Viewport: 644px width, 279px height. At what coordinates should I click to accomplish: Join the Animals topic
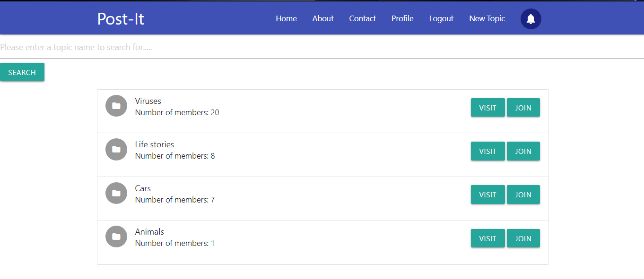523,238
